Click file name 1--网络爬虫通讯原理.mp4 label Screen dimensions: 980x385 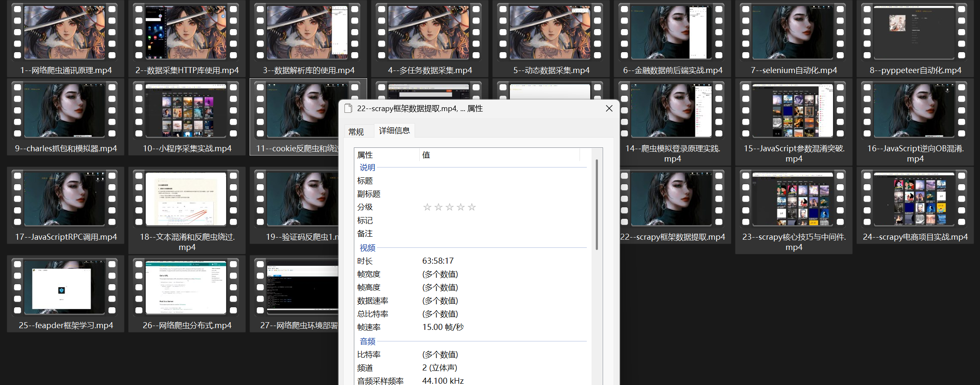[x=66, y=70]
